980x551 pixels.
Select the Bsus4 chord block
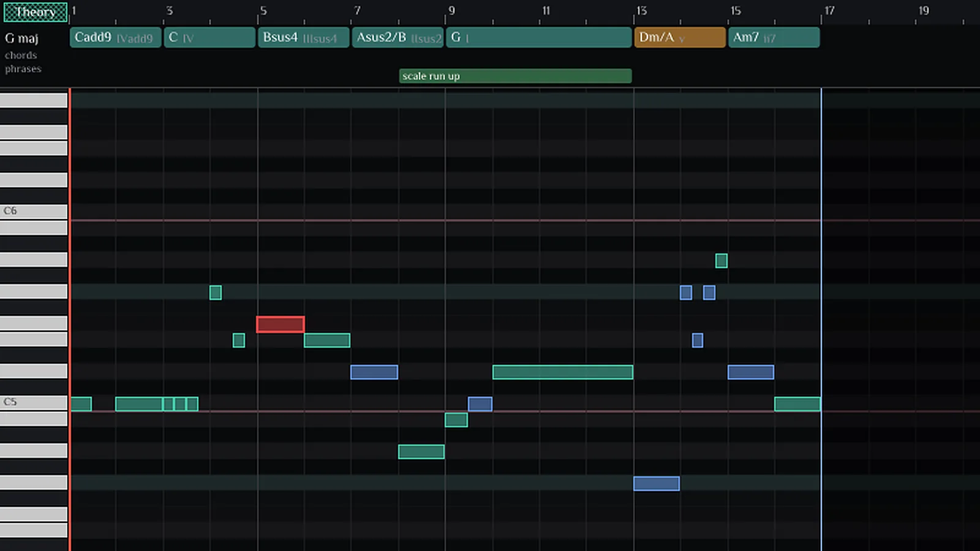click(304, 37)
